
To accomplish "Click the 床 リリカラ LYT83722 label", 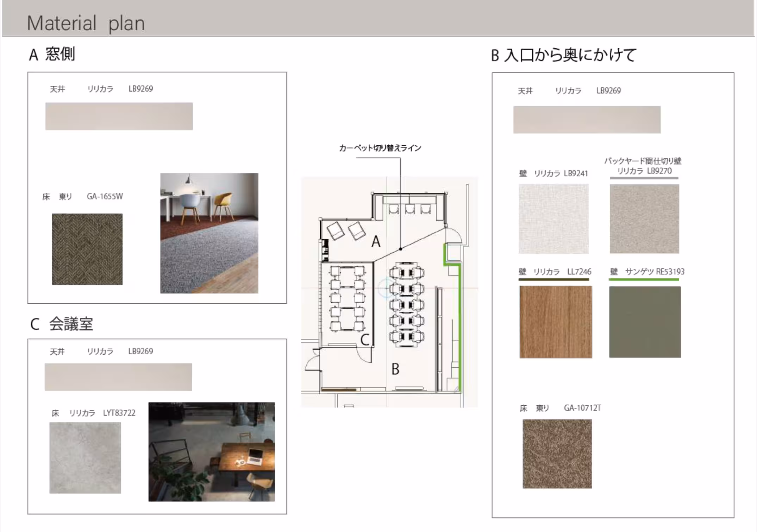I will pos(93,413).
